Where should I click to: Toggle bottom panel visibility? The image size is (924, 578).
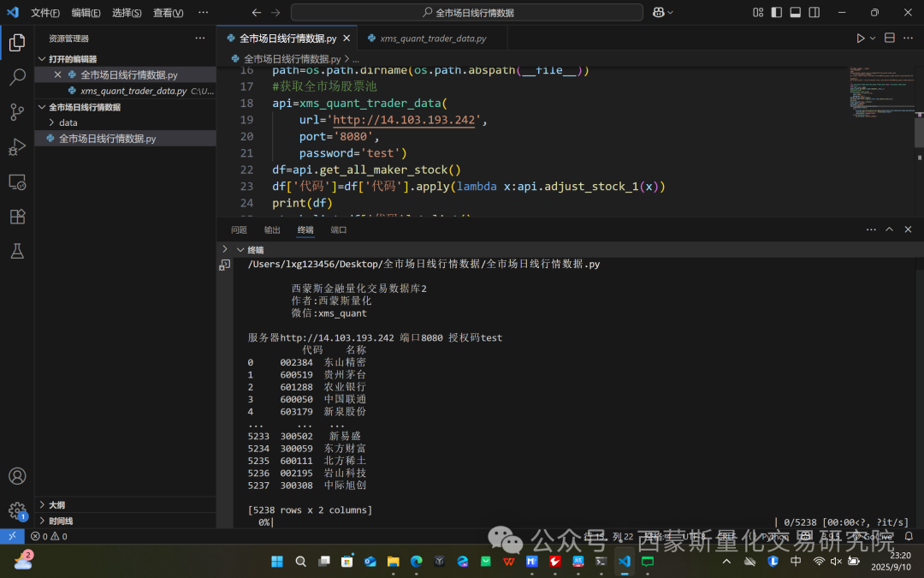click(796, 12)
